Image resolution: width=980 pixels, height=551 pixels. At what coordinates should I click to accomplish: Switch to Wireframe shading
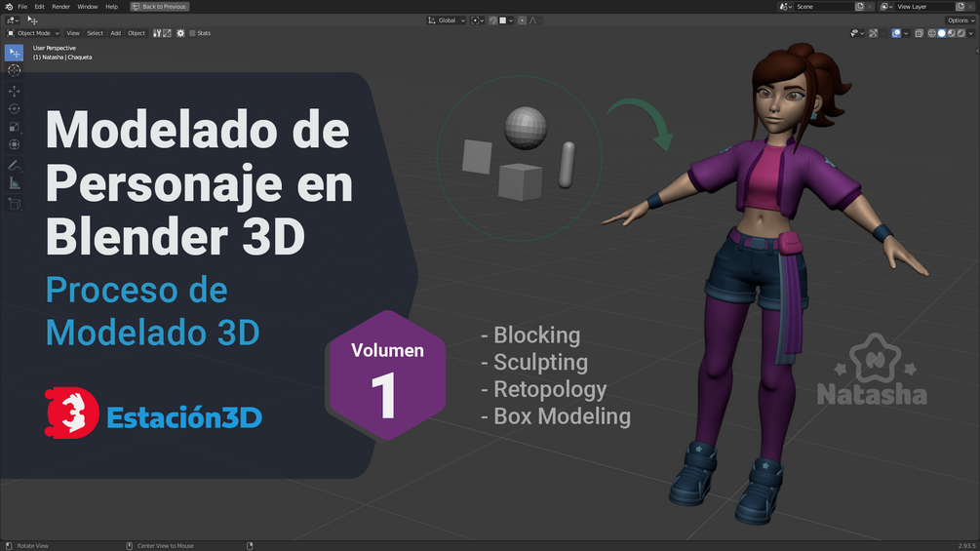(x=932, y=33)
